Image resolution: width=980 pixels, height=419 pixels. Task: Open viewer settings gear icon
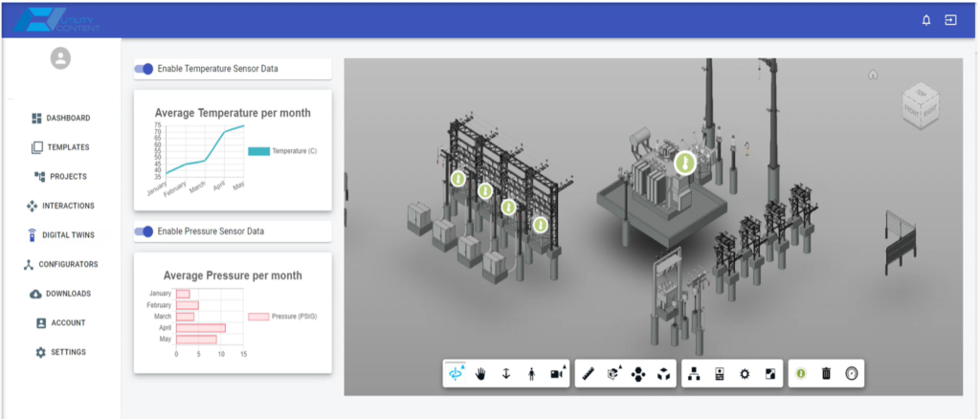[x=745, y=374]
